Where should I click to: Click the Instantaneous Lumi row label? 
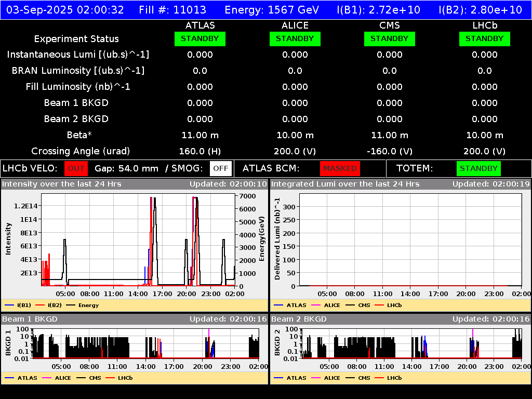78,55
